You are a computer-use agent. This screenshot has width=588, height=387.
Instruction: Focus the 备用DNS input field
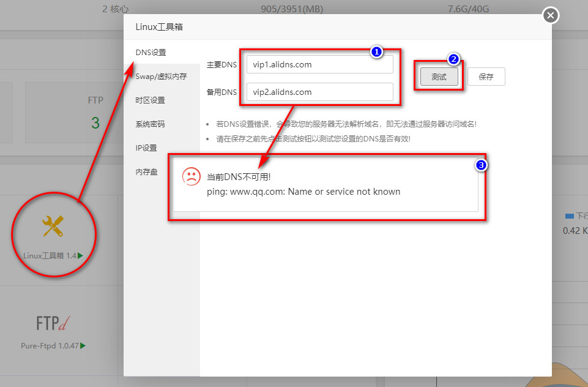[320, 92]
